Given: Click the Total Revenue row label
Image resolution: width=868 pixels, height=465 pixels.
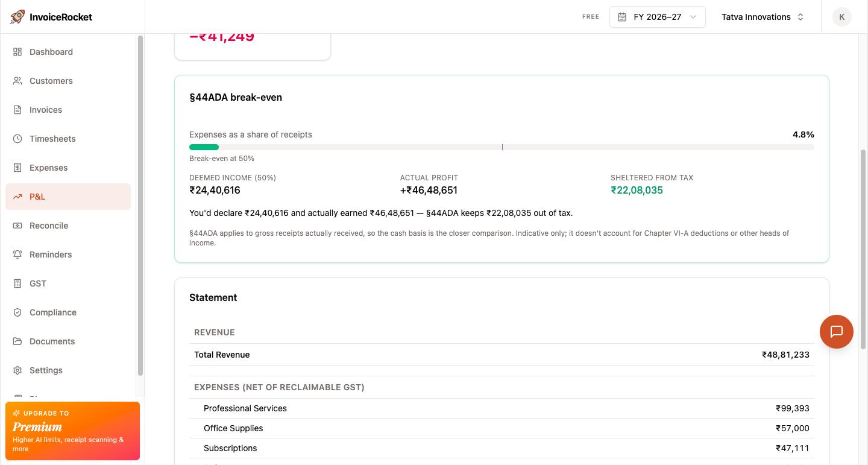Looking at the screenshot, I should click(x=222, y=355).
